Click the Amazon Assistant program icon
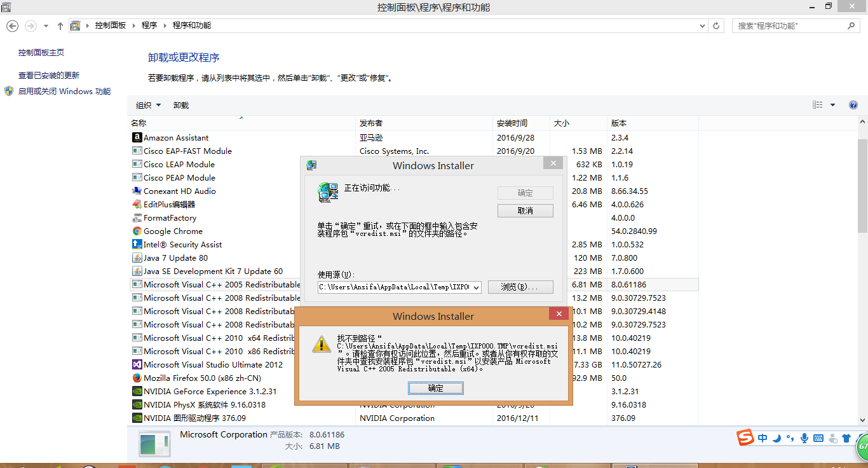The width and height of the screenshot is (868, 468). coord(137,137)
